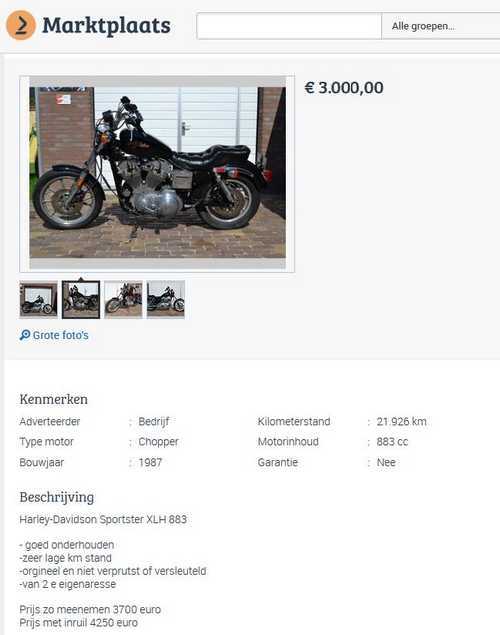
Task: Click the magnifier icon beside Grote foto's
Action: pyautogui.click(x=25, y=335)
